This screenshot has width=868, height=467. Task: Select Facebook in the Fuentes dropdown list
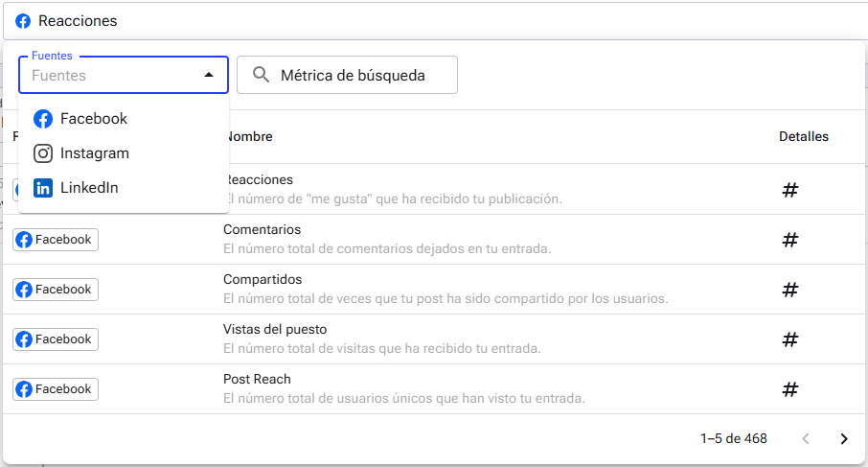124,119
